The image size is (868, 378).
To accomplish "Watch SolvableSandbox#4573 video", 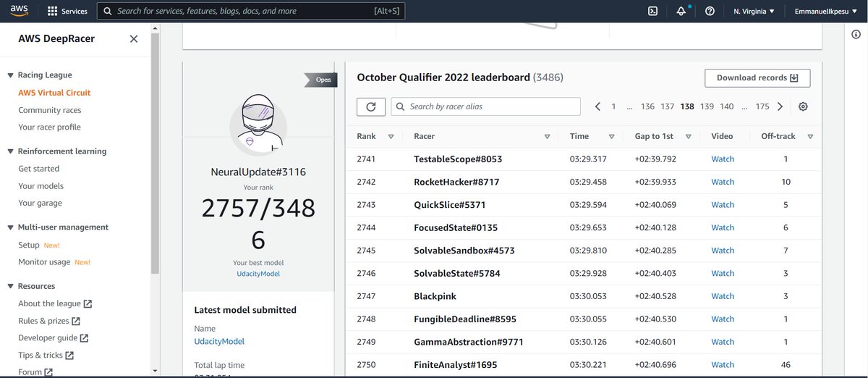I will point(723,251).
